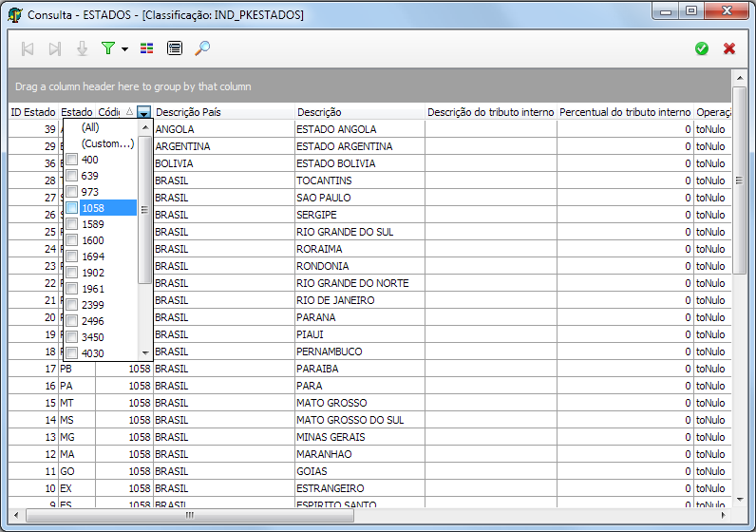Click the magnifying glass search icon

point(202,48)
